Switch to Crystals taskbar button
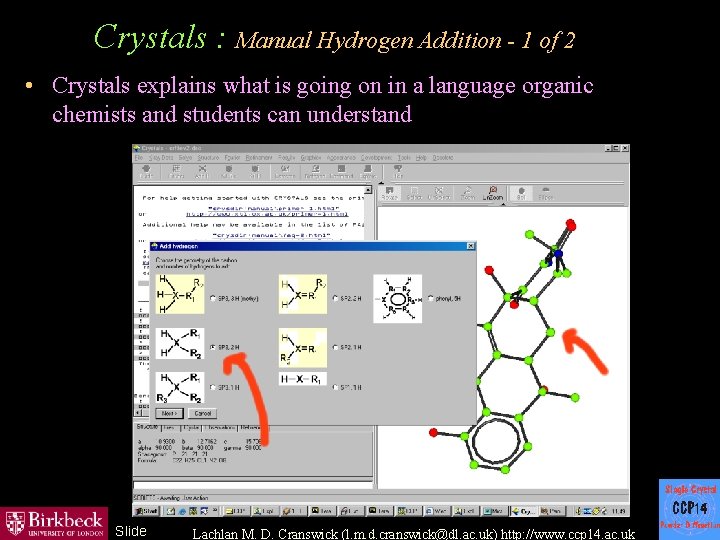Image resolution: width=720 pixels, height=540 pixels. (x=523, y=510)
